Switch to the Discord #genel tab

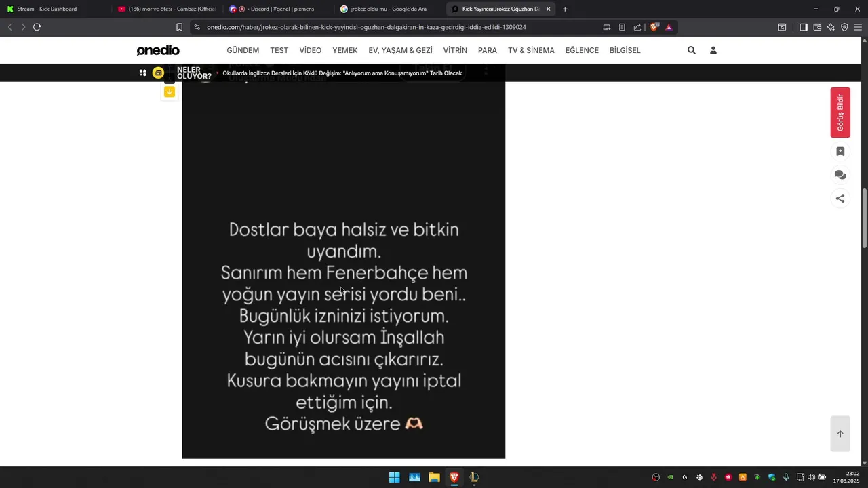coord(278,9)
